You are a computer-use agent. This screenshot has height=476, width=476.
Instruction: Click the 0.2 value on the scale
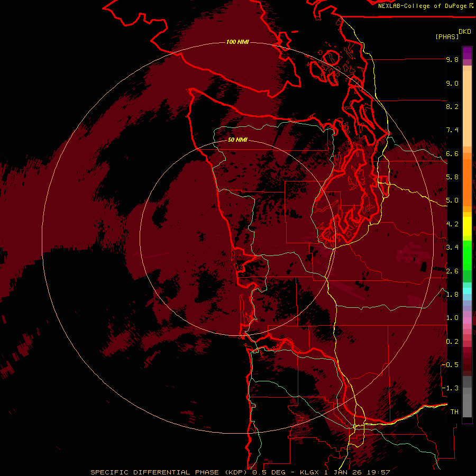[x=452, y=342]
